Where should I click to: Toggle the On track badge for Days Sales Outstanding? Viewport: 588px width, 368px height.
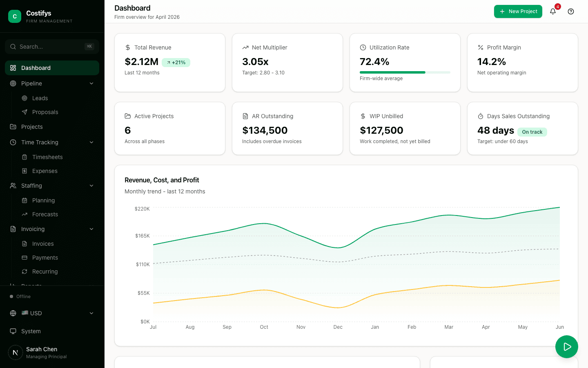532,132
